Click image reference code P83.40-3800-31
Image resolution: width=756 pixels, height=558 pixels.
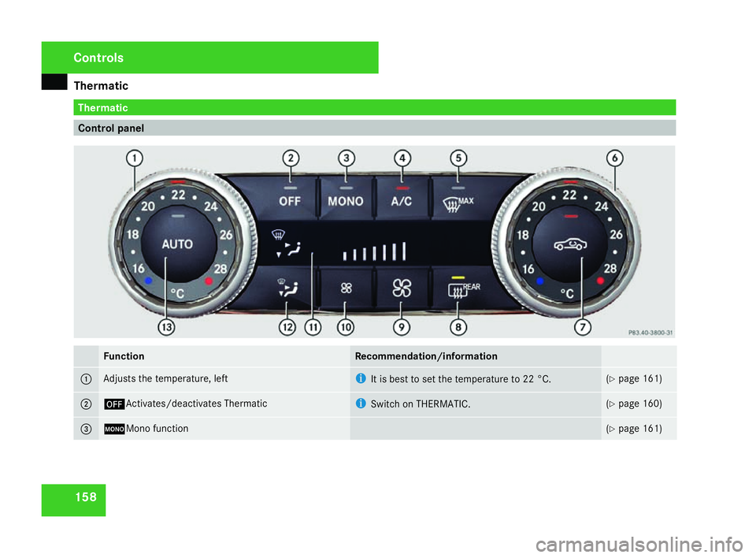pyautogui.click(x=650, y=333)
